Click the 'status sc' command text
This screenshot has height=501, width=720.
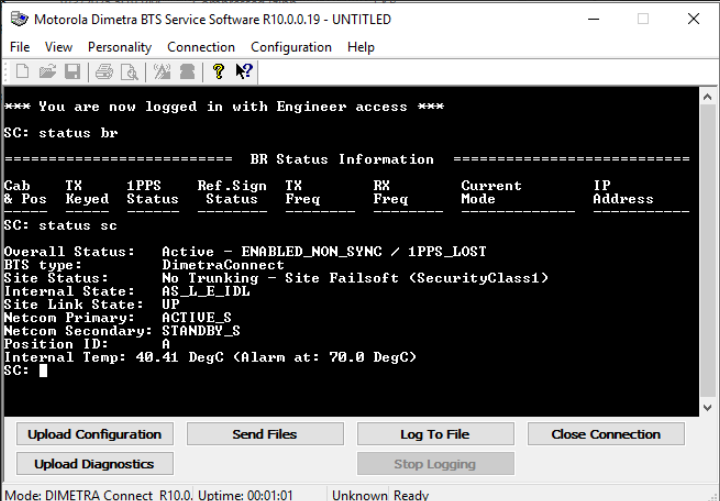coord(78,225)
